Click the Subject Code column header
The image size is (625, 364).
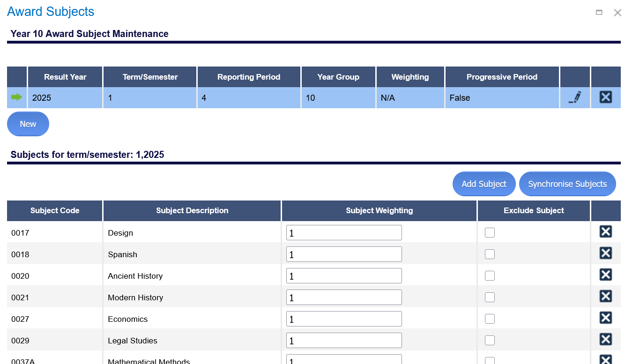55,211
